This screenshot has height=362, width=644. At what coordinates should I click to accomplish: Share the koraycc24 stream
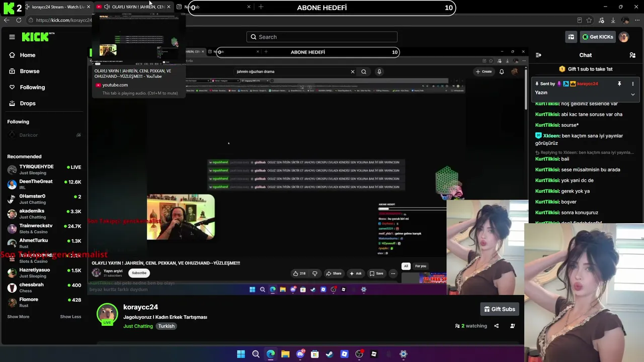tap(496, 326)
